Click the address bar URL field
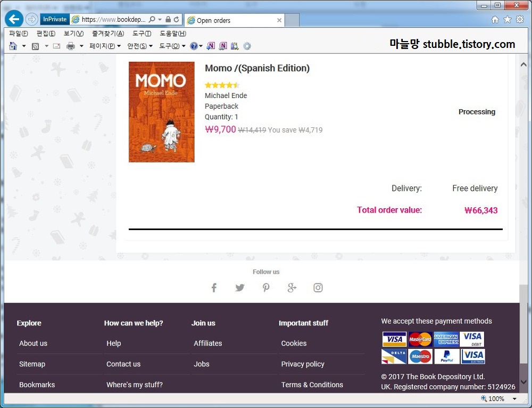The height and width of the screenshot is (408, 532). 113,19
